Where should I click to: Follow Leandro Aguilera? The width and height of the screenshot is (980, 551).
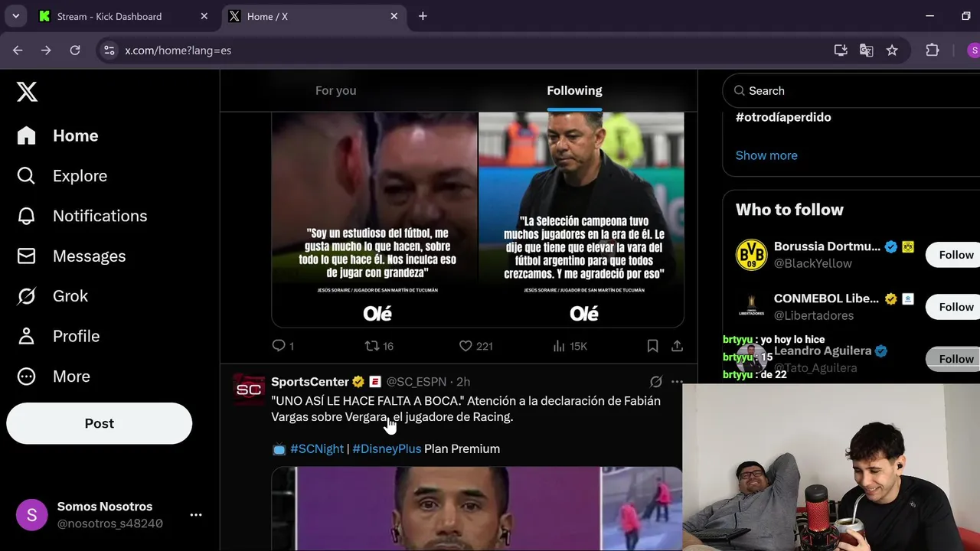[x=955, y=359]
